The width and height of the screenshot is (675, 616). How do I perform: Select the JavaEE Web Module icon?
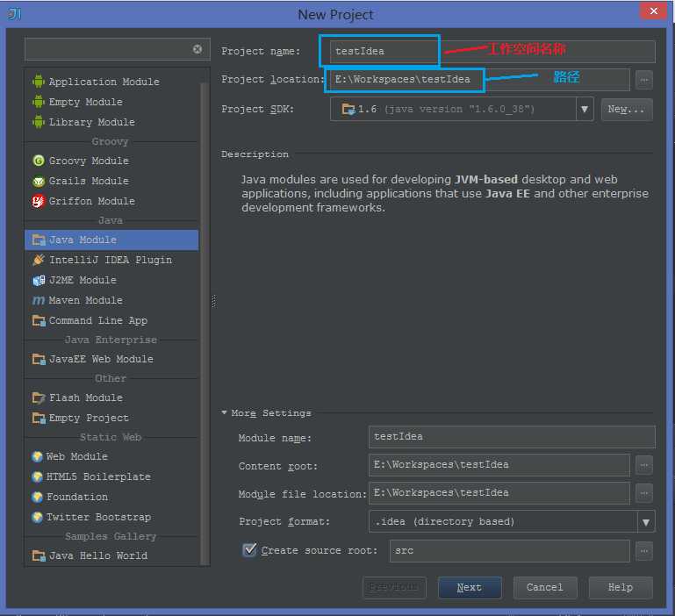click(39, 359)
